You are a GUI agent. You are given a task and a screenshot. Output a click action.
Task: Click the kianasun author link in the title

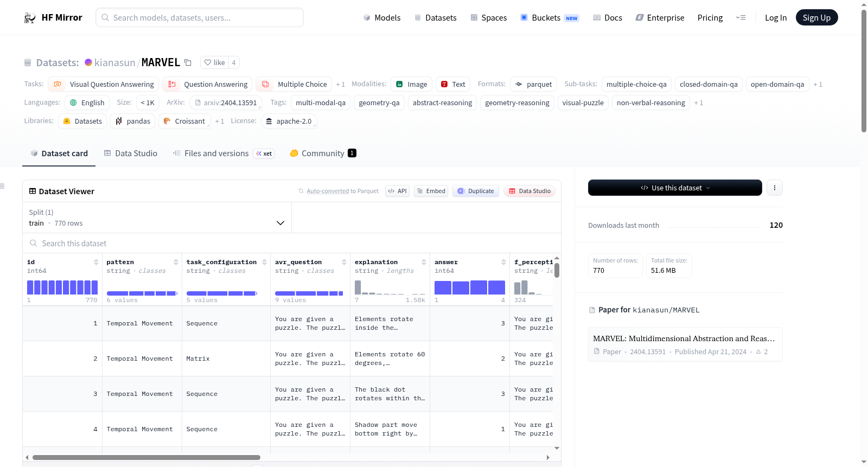114,62
